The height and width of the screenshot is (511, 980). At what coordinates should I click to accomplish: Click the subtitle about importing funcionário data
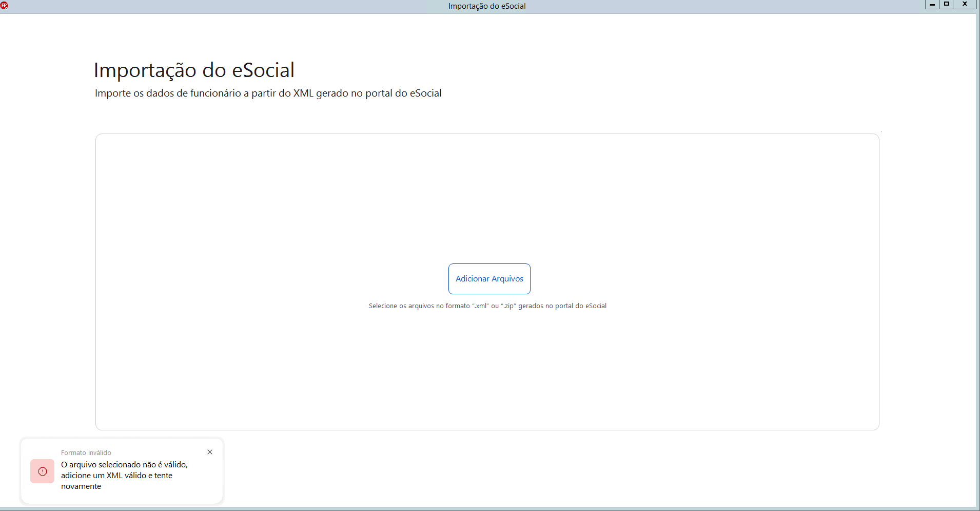[268, 93]
